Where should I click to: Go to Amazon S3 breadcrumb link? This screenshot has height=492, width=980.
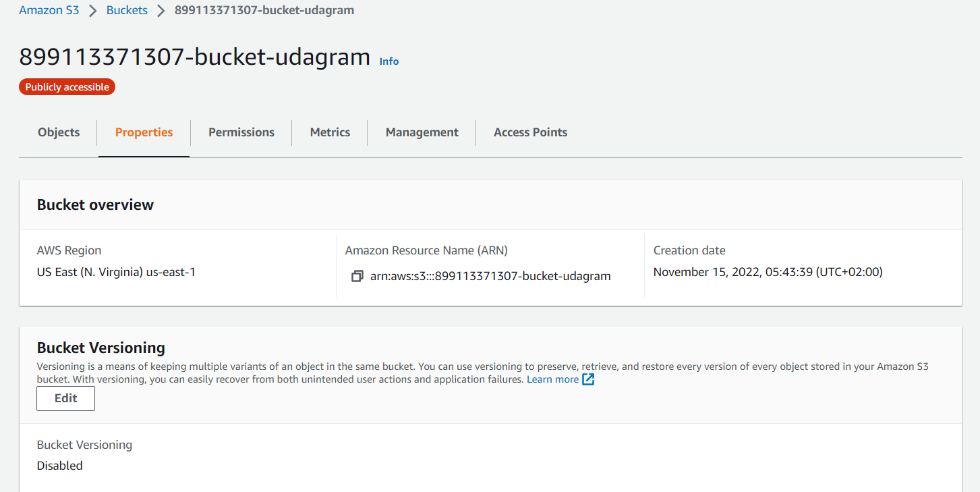[49, 11]
